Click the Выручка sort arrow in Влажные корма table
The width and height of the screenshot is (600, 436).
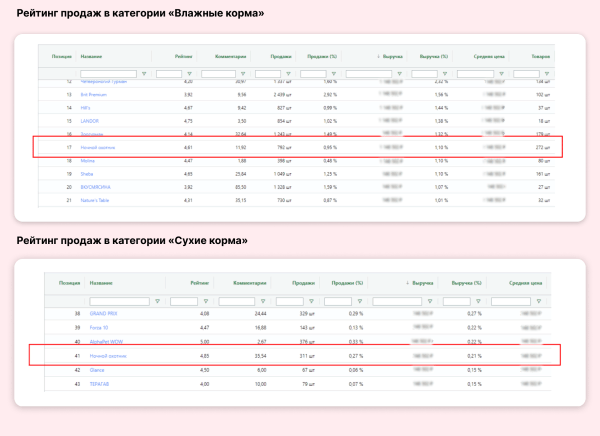tap(378, 57)
